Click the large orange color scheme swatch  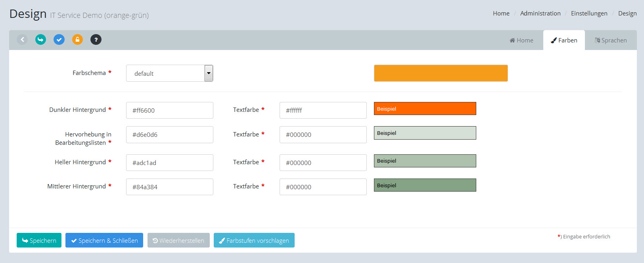[441, 73]
